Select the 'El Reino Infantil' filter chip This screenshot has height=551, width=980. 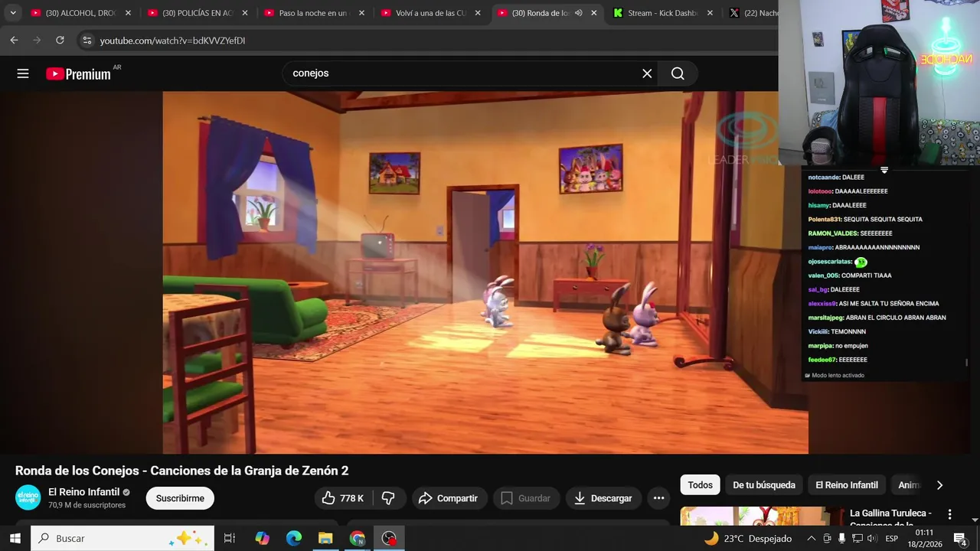coord(847,485)
